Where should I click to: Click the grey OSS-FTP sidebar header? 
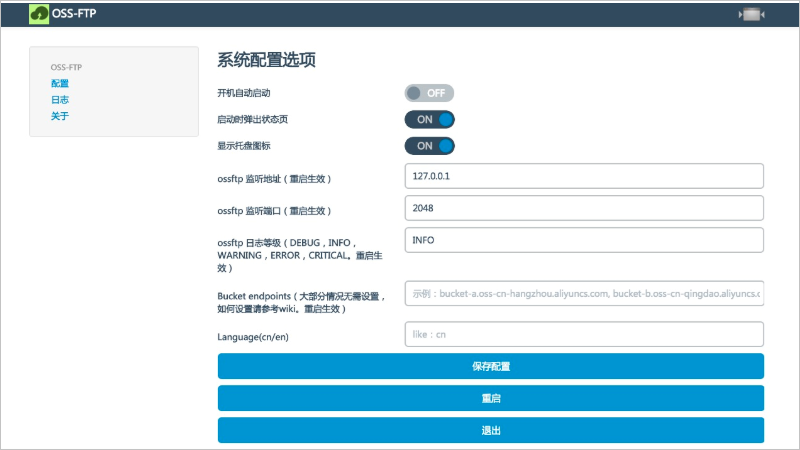click(x=66, y=67)
